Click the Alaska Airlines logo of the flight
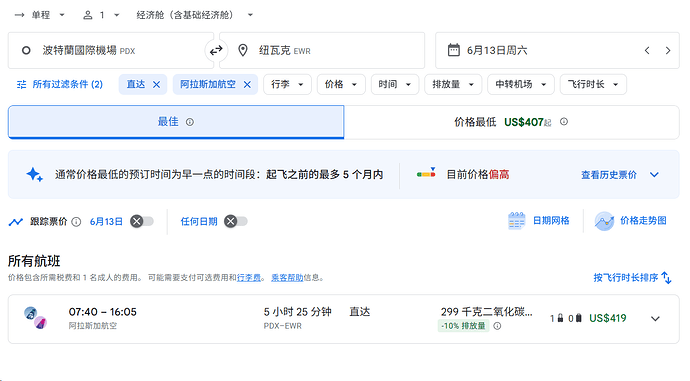The width and height of the screenshot is (690, 381). [x=36, y=318]
